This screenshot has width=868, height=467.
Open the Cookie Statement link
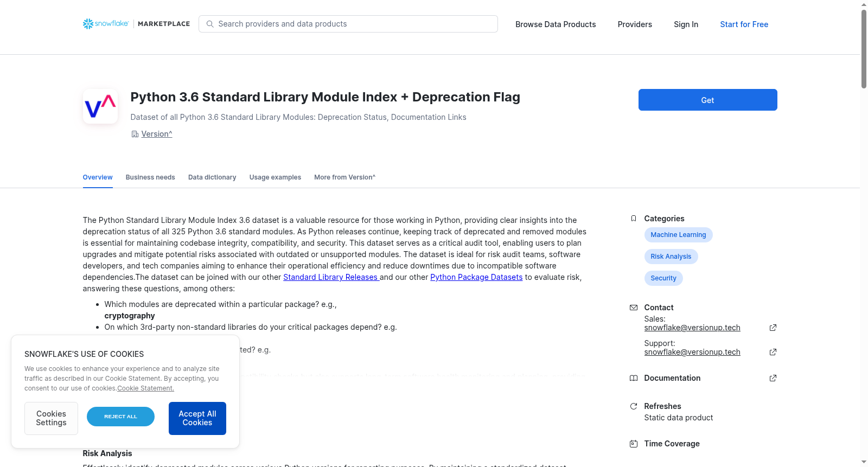145,388
